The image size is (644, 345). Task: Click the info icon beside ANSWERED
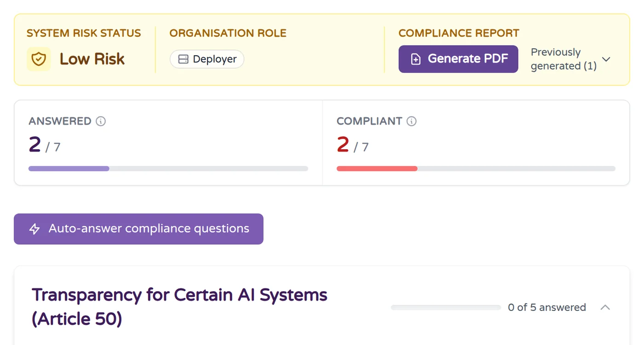[x=101, y=121]
